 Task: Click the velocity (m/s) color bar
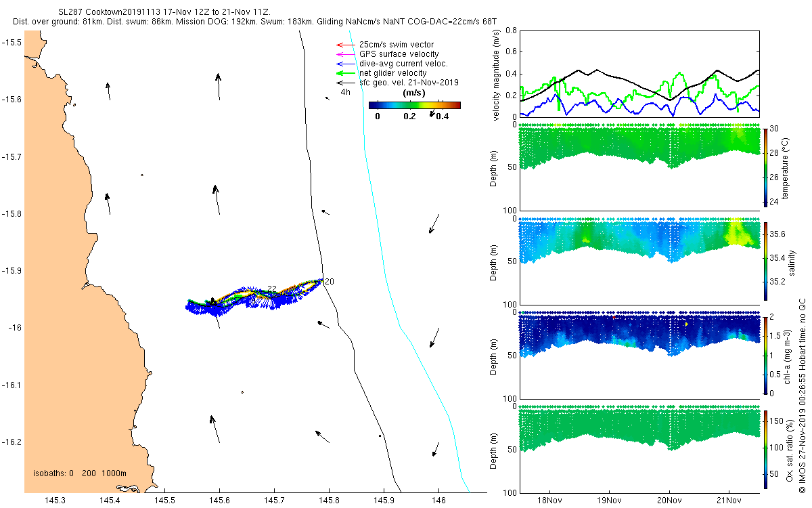point(415,105)
